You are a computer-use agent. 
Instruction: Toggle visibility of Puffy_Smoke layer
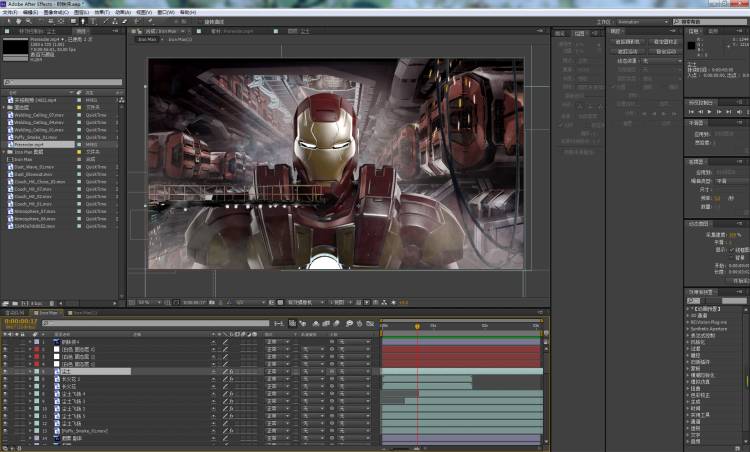click(5, 431)
